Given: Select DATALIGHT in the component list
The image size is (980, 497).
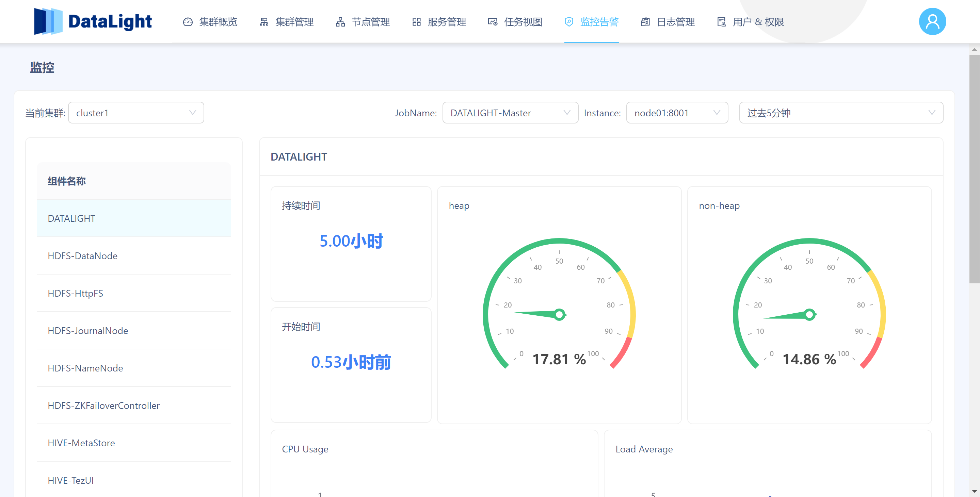Looking at the screenshot, I should coord(134,218).
